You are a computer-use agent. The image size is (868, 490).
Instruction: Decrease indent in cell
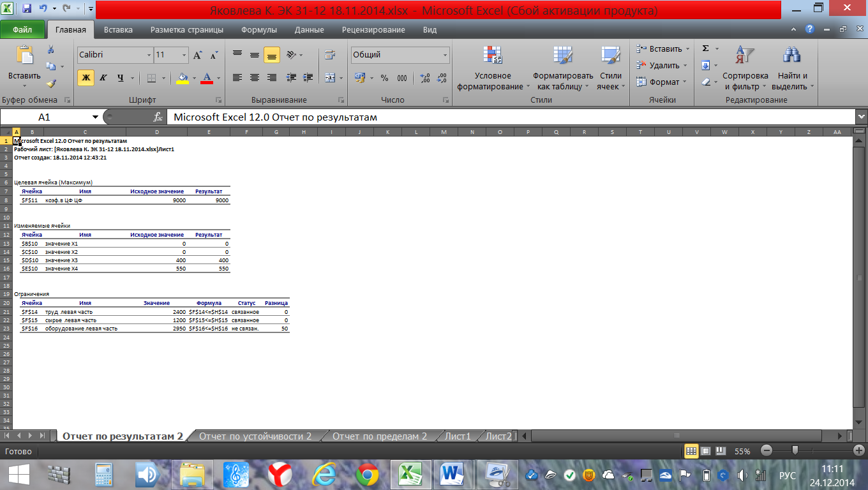[x=292, y=78]
